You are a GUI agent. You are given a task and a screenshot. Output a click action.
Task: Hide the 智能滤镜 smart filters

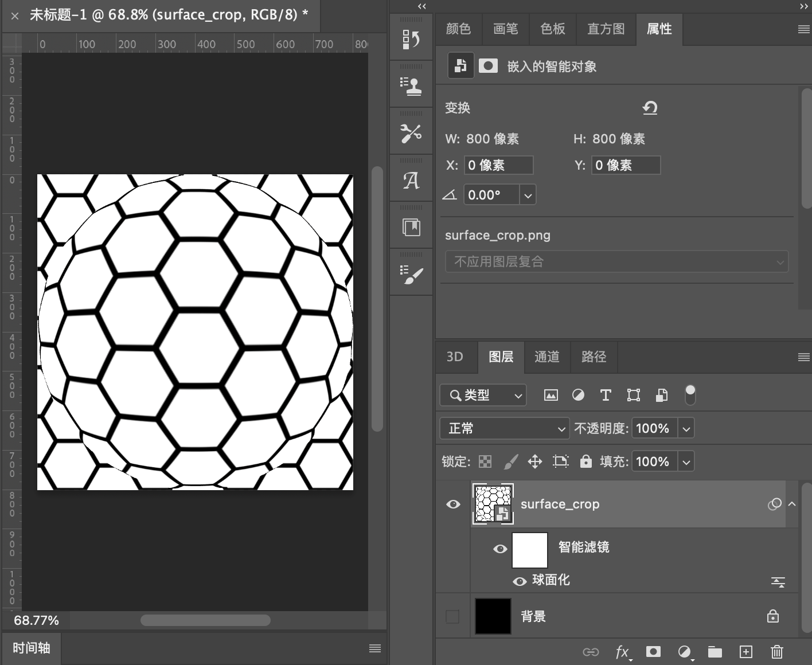[x=500, y=549]
